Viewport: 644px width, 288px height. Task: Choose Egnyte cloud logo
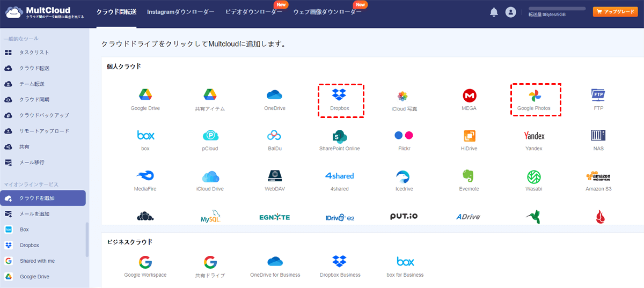coord(275,217)
